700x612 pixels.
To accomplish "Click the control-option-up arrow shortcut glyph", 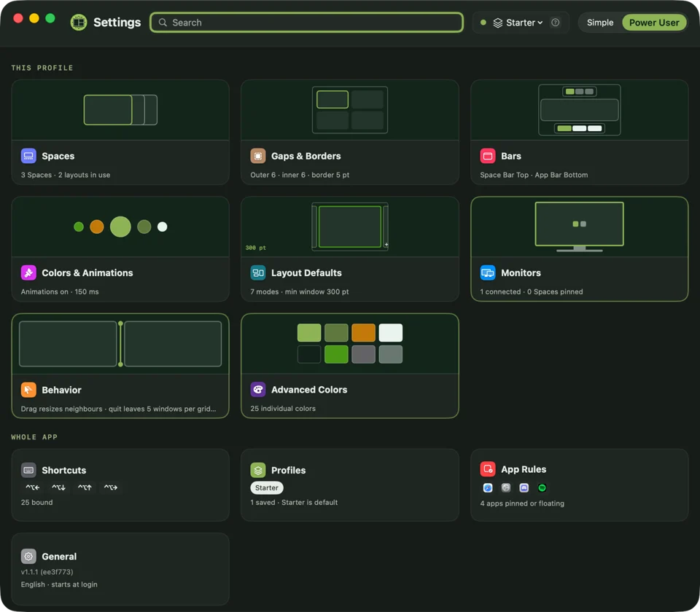I will point(85,487).
